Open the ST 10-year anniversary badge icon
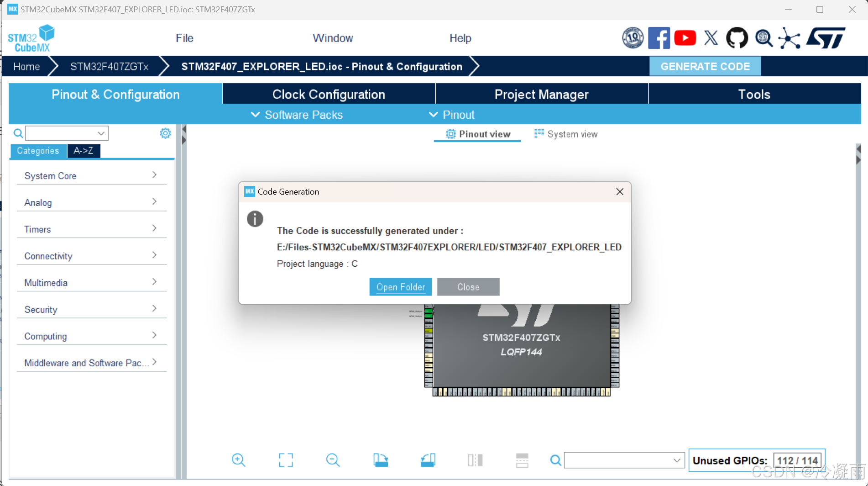The height and width of the screenshot is (486, 868). click(x=633, y=38)
